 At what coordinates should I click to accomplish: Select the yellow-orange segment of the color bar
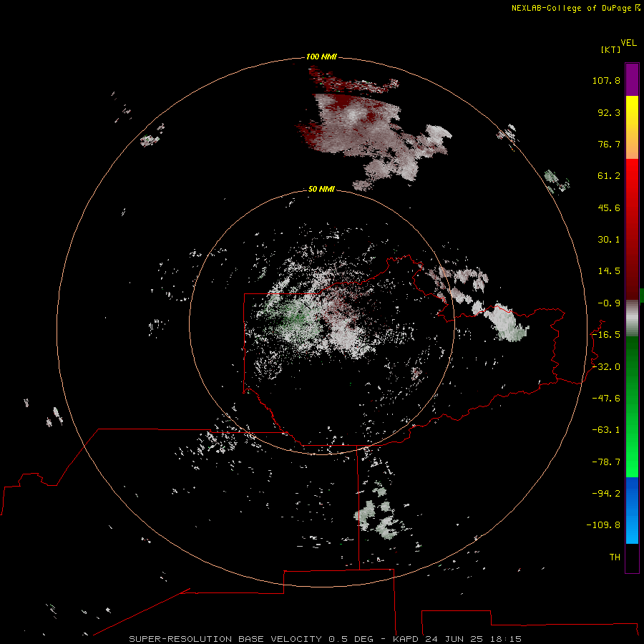(x=632, y=127)
